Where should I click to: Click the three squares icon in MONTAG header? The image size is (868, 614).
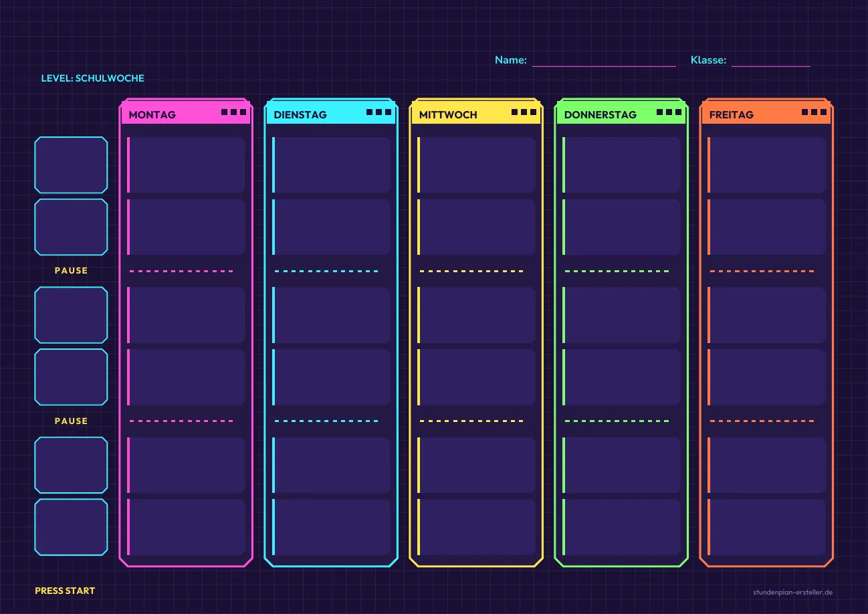coord(234,112)
